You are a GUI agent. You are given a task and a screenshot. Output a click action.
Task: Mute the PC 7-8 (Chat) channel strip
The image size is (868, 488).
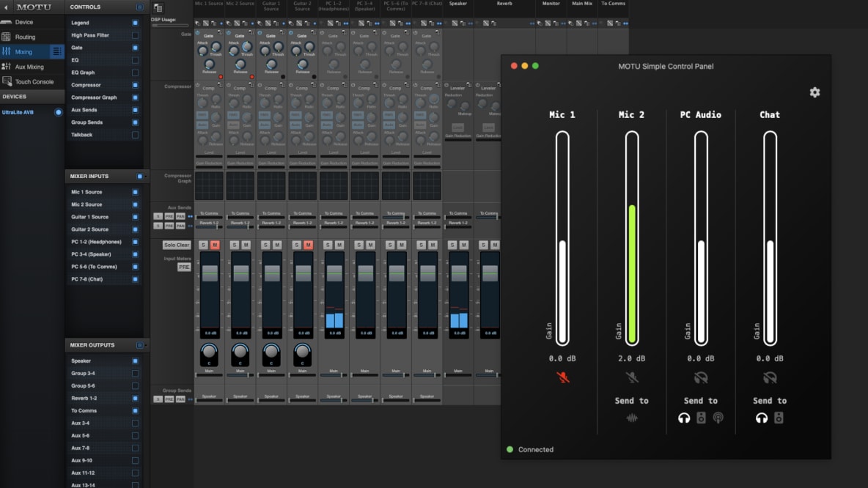(x=433, y=245)
